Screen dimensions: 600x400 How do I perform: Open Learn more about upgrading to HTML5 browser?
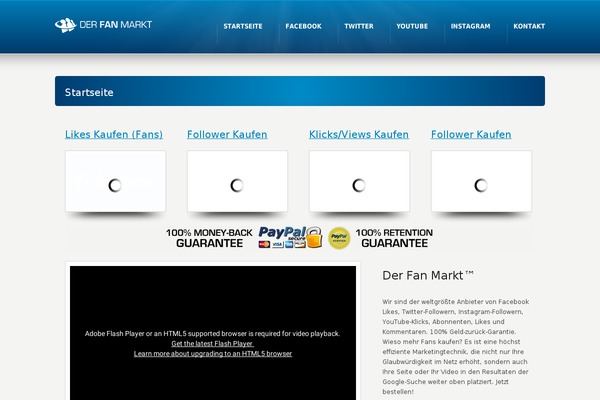[x=213, y=354]
